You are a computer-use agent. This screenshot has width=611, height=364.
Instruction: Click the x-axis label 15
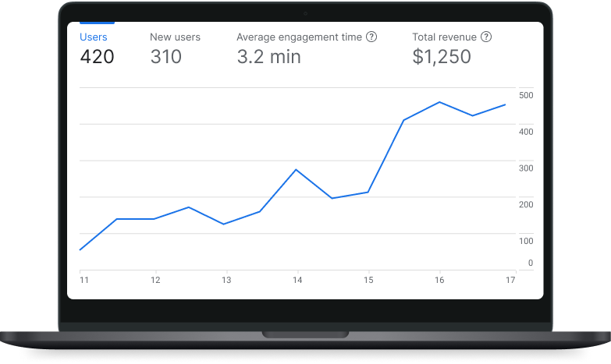pyautogui.click(x=368, y=281)
